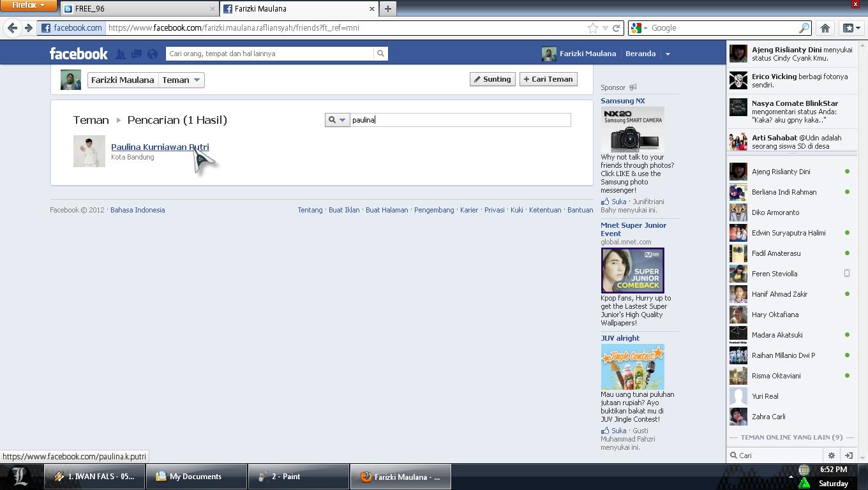Open the bookmarks toolbar menu icon
The image size is (868, 490).
tap(852, 28)
